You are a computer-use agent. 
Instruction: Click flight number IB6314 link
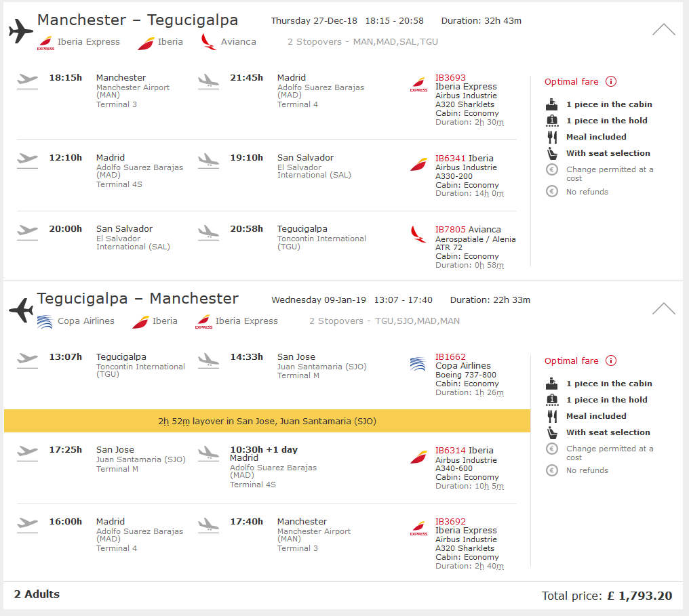[x=450, y=451]
